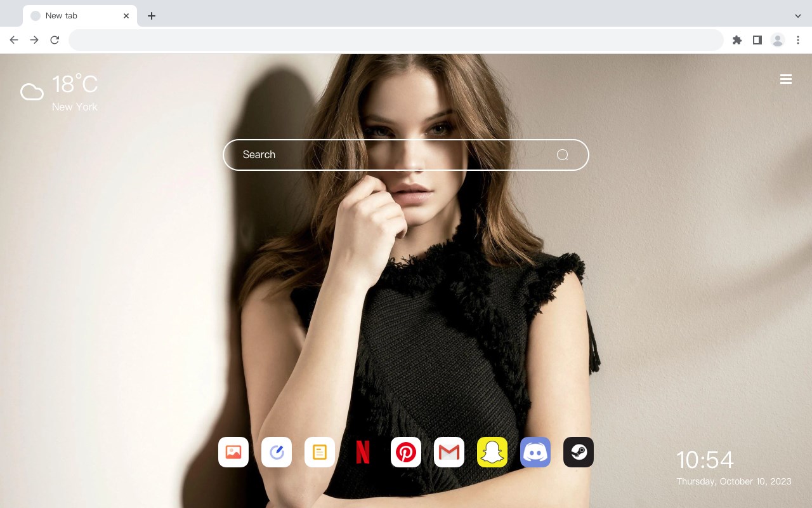
Task: Click the Thursday, October 10, 2023 date
Action: 734,481
